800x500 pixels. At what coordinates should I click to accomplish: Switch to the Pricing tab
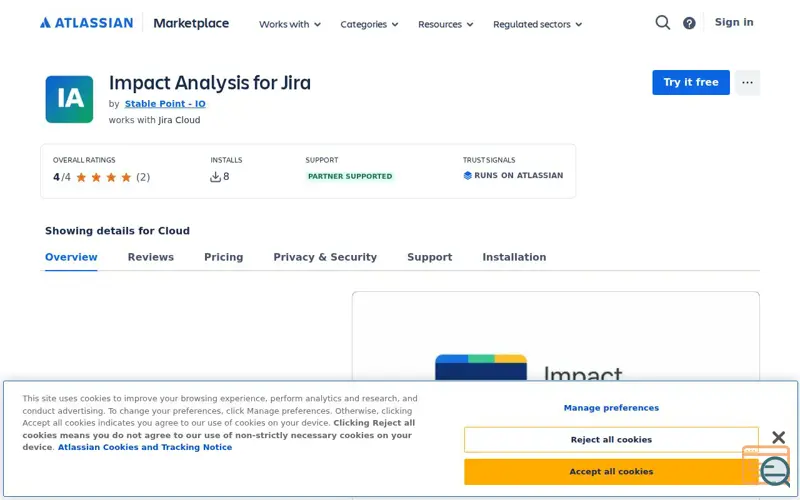click(223, 257)
